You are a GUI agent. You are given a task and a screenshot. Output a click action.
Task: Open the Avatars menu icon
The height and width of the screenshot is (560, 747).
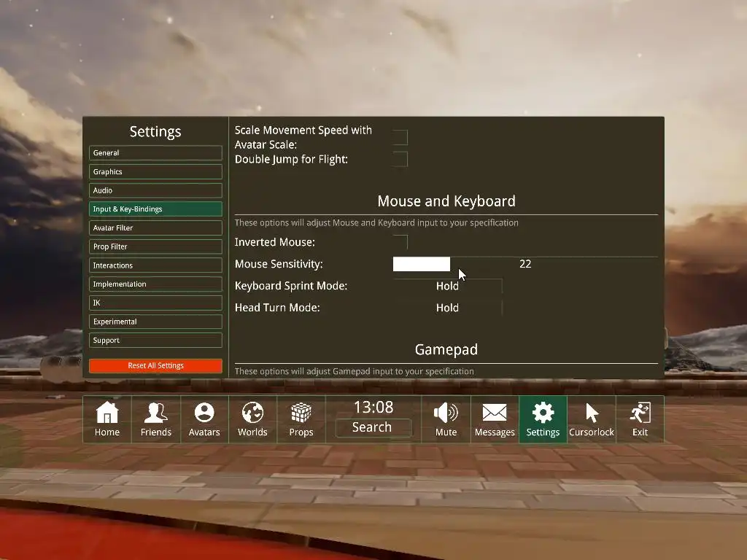(204, 419)
